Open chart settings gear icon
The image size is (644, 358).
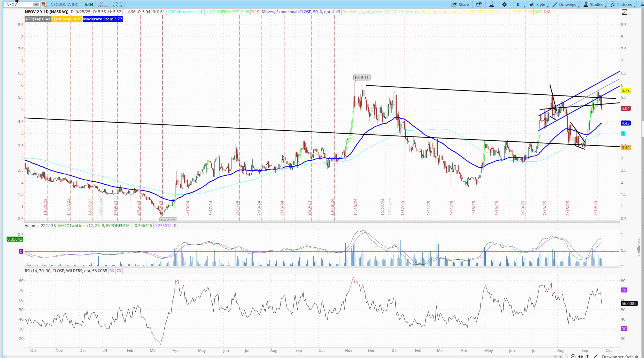[504, 4]
